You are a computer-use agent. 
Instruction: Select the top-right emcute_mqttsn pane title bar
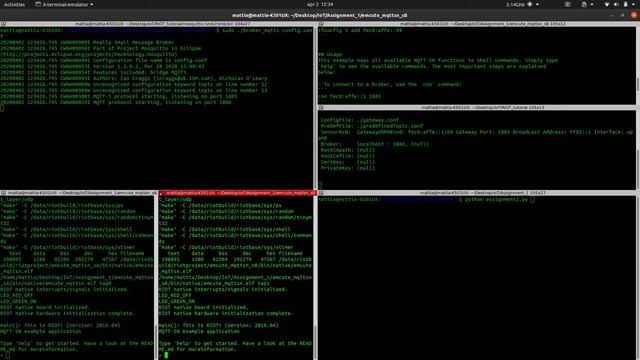tap(478, 24)
